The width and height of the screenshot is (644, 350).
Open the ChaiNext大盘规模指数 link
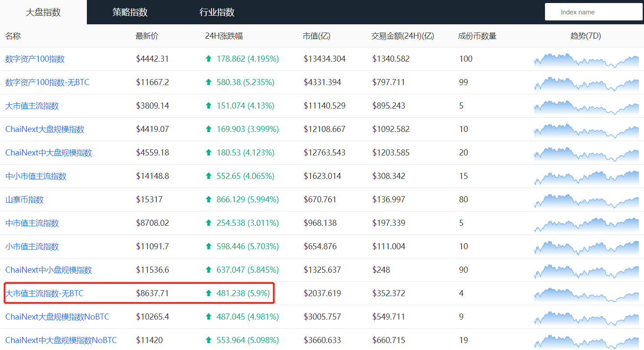click(45, 129)
